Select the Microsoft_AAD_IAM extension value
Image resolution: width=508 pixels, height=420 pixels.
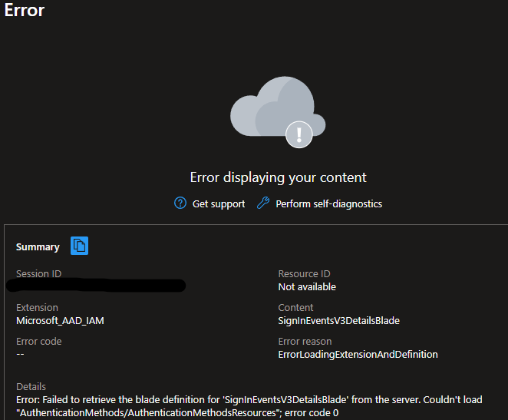[61, 321]
